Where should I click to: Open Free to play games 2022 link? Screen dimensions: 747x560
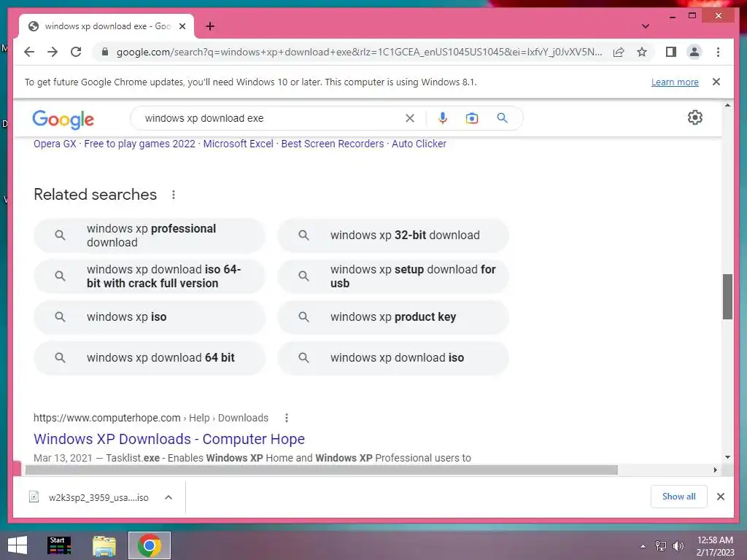click(139, 144)
